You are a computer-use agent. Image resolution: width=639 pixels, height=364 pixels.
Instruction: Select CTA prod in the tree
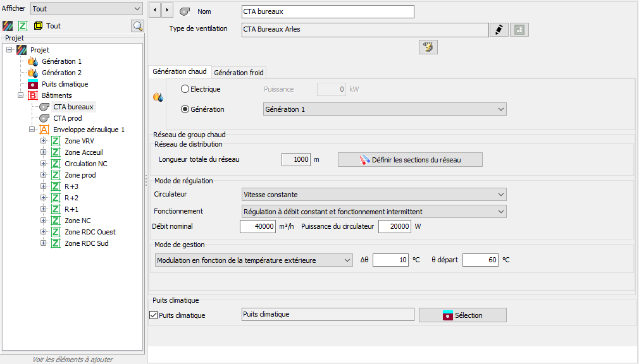point(68,118)
